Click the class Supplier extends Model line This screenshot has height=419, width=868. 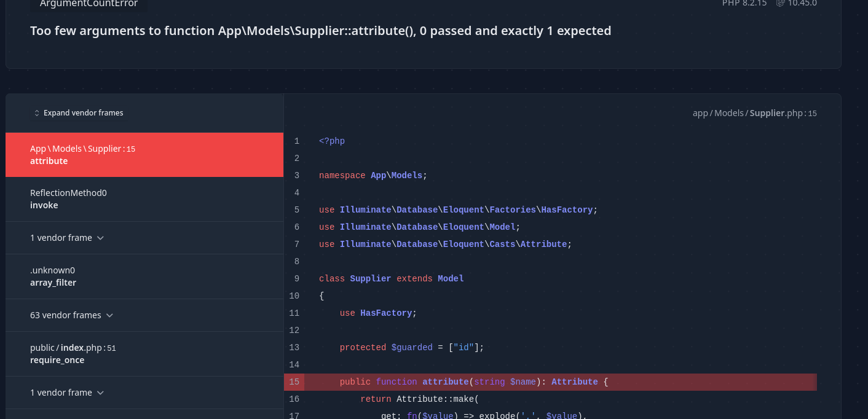click(391, 279)
